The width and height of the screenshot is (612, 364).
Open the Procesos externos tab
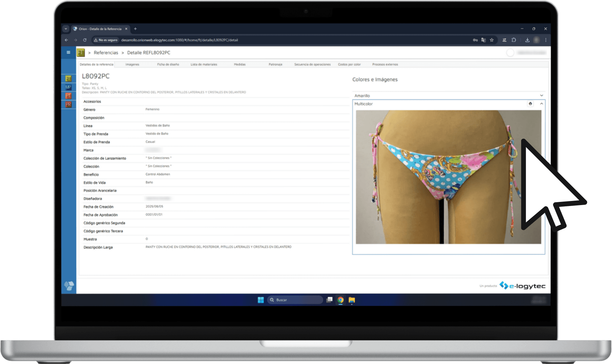385,64
